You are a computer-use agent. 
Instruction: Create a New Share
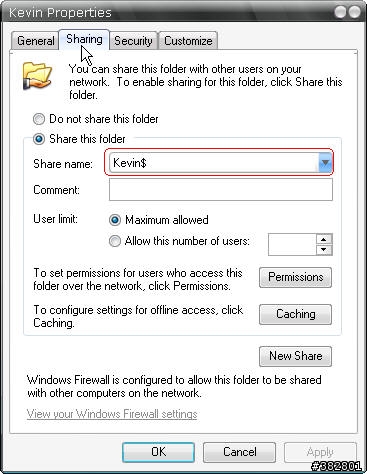(x=295, y=356)
